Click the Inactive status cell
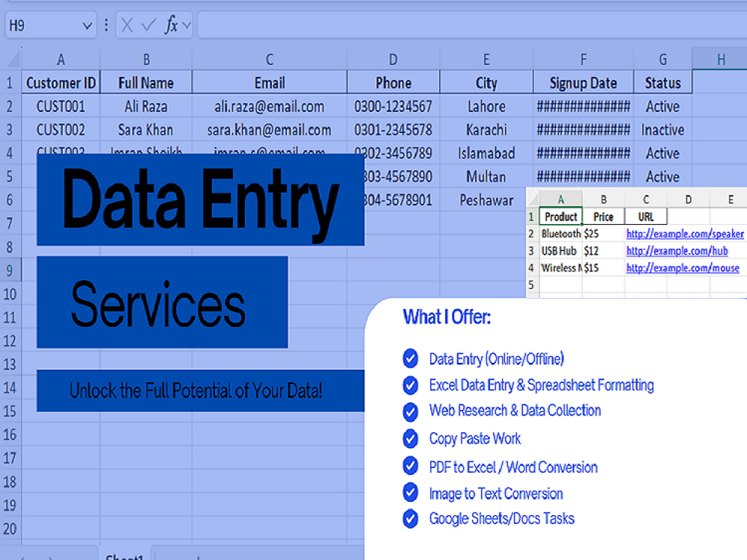Image resolution: width=747 pixels, height=560 pixels. pyautogui.click(x=663, y=129)
